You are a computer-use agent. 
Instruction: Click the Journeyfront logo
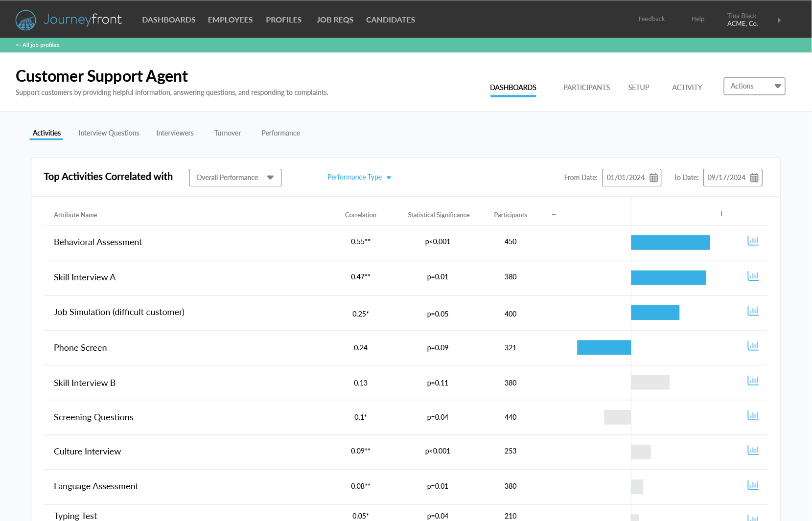coord(69,20)
